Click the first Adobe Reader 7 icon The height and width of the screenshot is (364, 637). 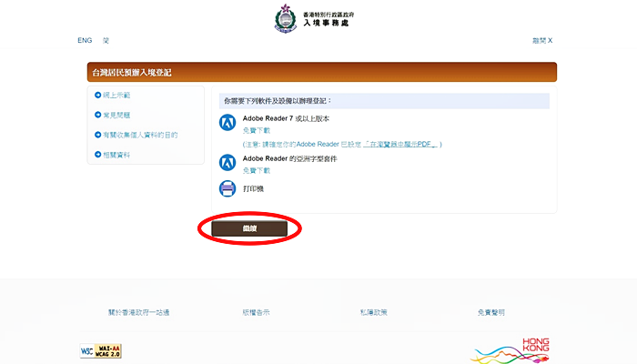tap(227, 123)
